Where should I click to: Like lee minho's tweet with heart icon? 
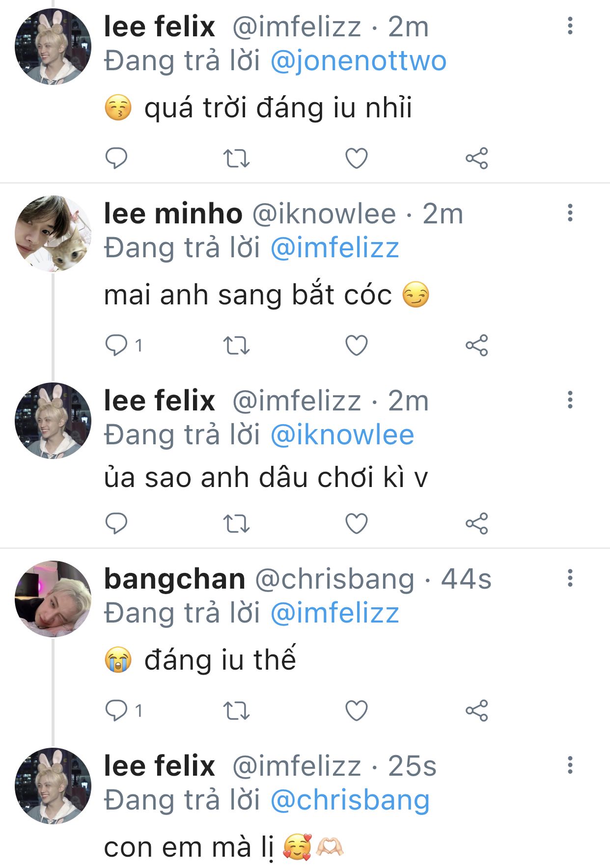pos(357,346)
